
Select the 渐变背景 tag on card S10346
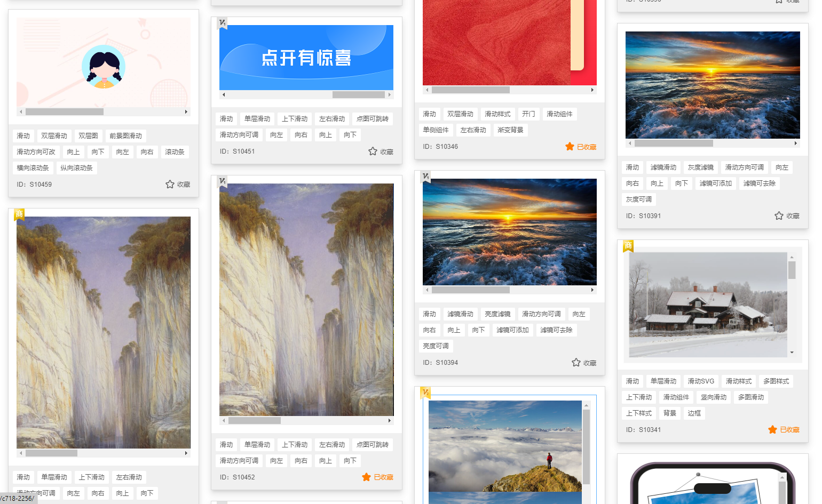click(511, 130)
